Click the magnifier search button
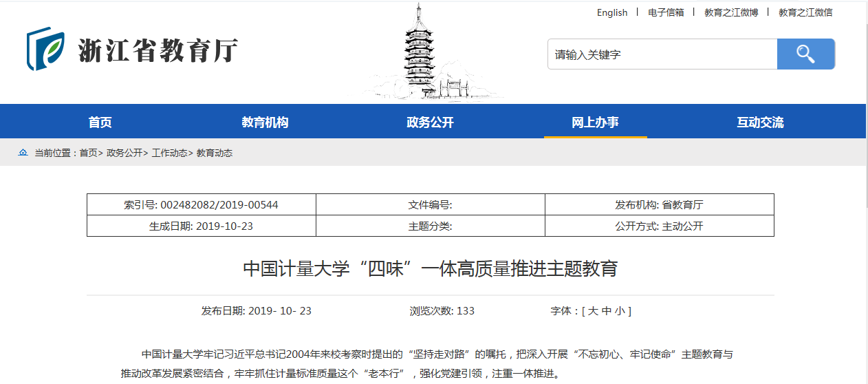This screenshot has width=868, height=384. click(x=805, y=54)
